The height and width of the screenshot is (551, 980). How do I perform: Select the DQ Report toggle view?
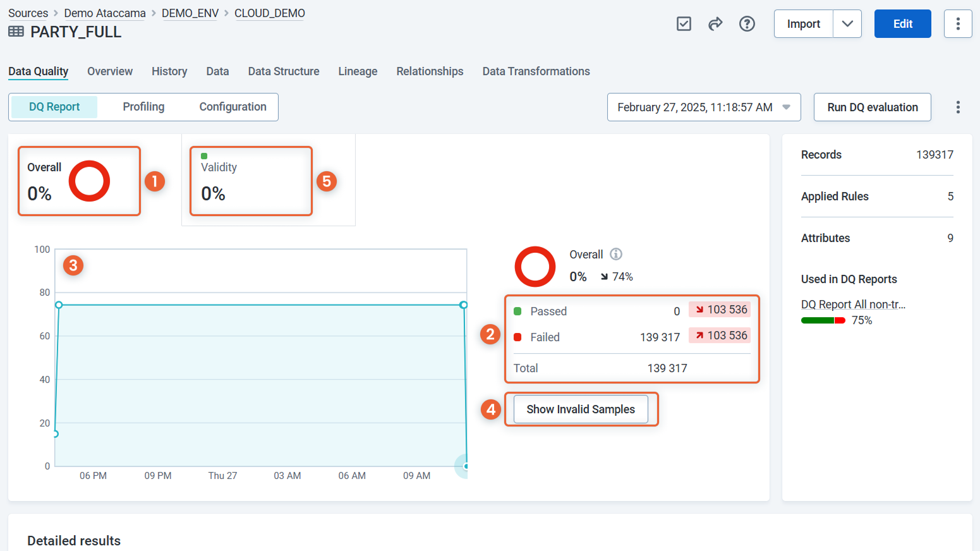(x=54, y=107)
